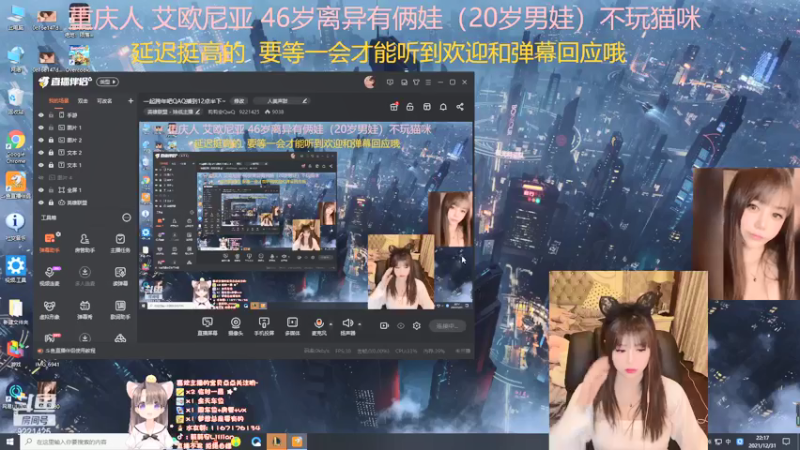This screenshot has width=800, height=450.
Task: Add a 摄像头 camera source
Action: pos(236,326)
